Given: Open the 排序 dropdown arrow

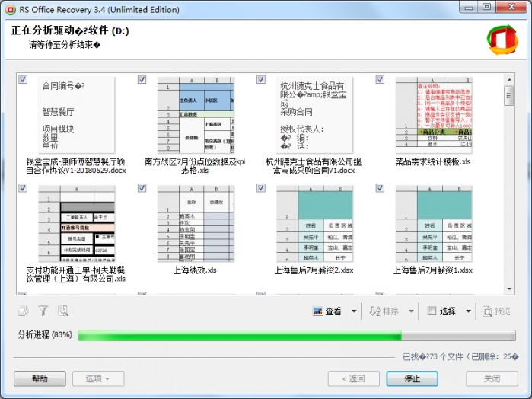Looking at the screenshot, I should (411, 311).
